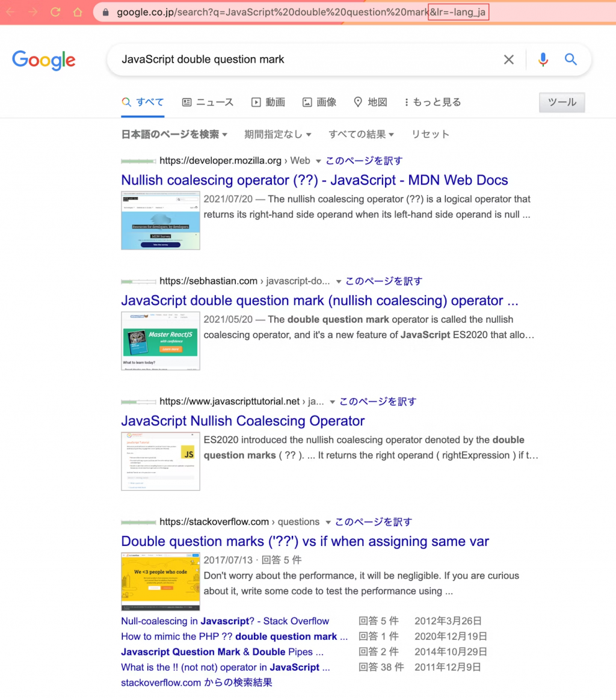
Task: Reset filters with リセット
Action: 430,134
